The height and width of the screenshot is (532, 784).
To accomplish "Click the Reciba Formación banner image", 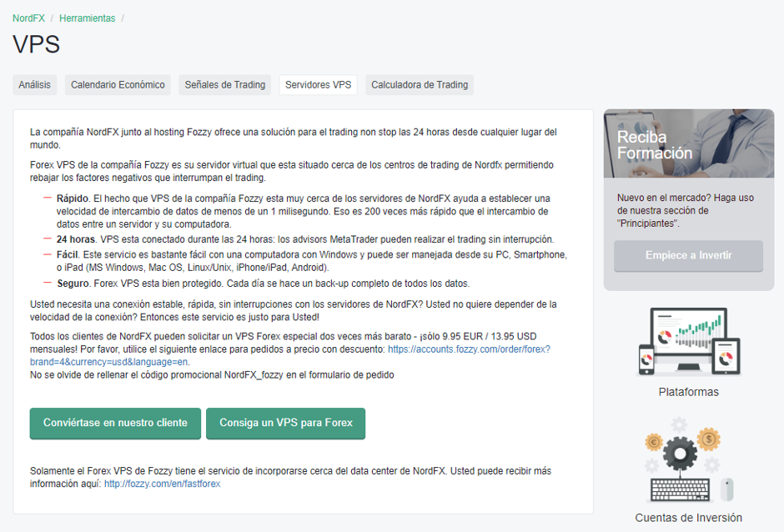I will (x=689, y=143).
